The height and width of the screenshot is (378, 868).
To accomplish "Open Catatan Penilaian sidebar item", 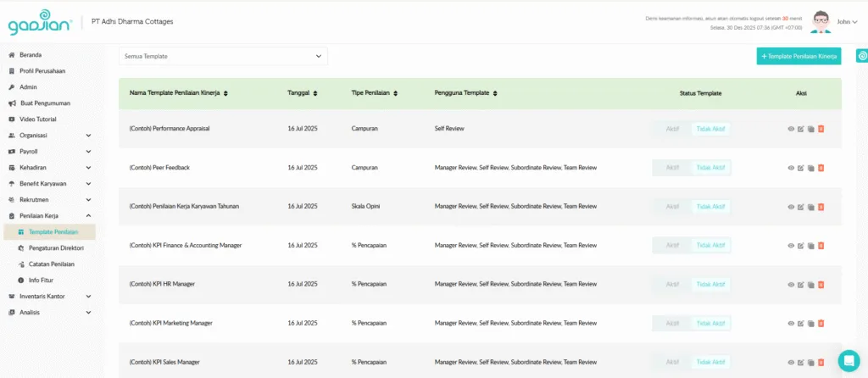I will [51, 264].
